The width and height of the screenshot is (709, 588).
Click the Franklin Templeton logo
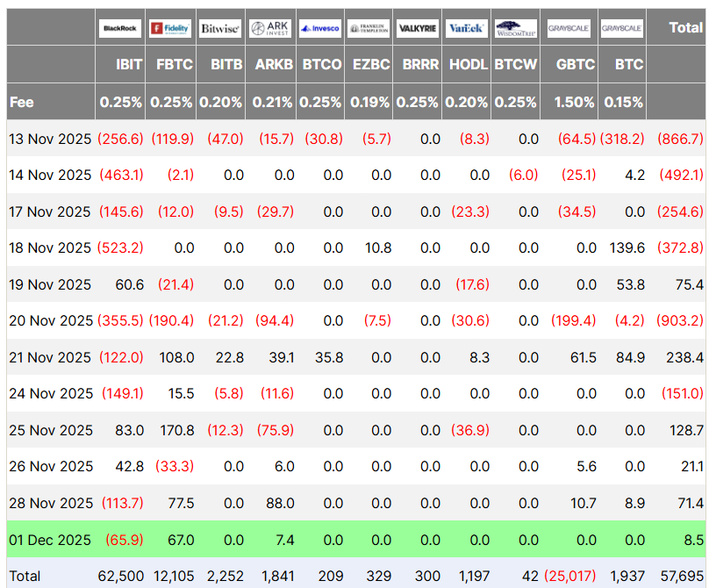point(369,28)
